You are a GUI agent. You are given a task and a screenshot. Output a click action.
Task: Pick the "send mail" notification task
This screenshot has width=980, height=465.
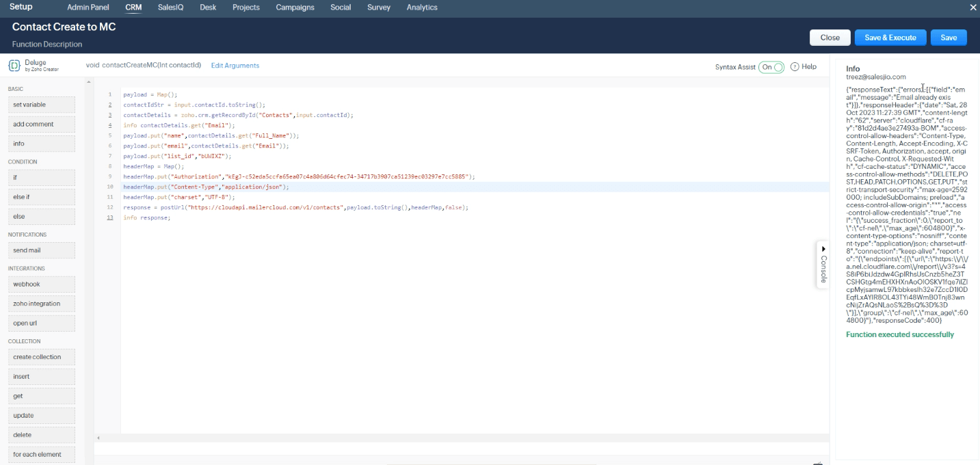[41, 250]
